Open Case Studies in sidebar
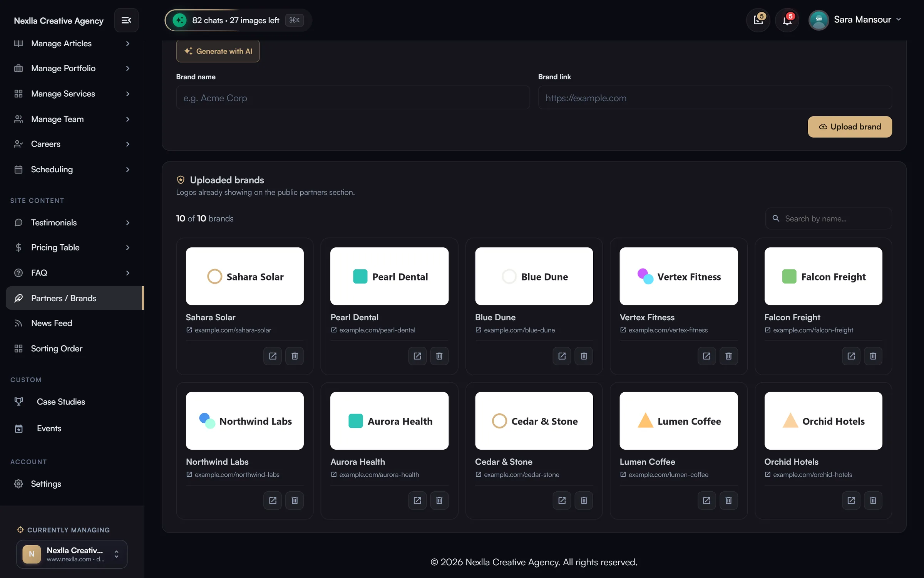This screenshot has height=578, width=924. pos(74,402)
